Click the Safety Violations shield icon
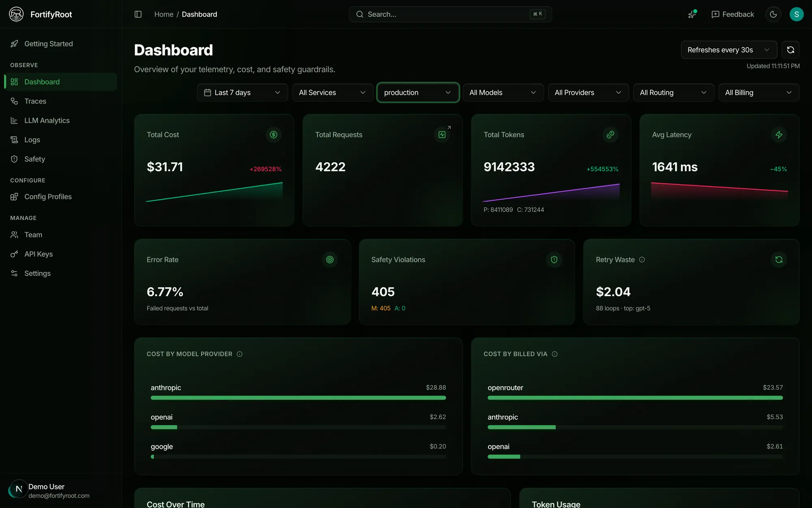 point(554,260)
